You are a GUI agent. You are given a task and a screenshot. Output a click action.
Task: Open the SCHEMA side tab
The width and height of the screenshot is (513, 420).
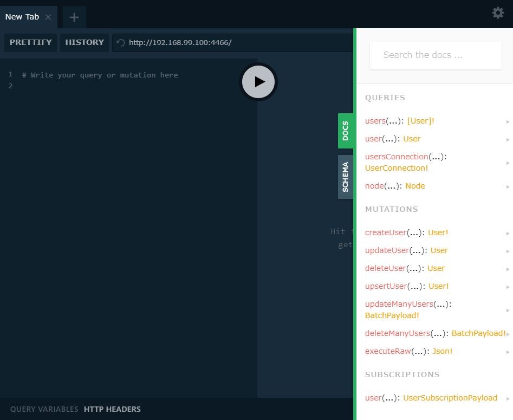click(x=346, y=177)
